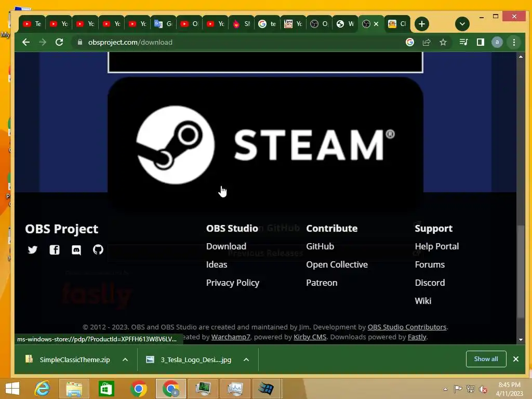The height and width of the screenshot is (399, 532).
Task: Open the Forums link
Action: (430, 264)
